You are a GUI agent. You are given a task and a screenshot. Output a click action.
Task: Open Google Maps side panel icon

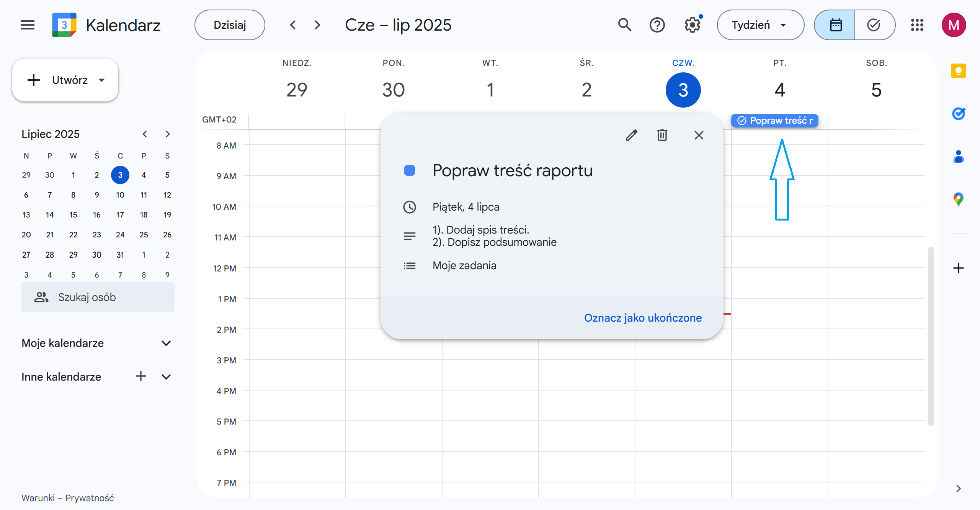coord(958,199)
